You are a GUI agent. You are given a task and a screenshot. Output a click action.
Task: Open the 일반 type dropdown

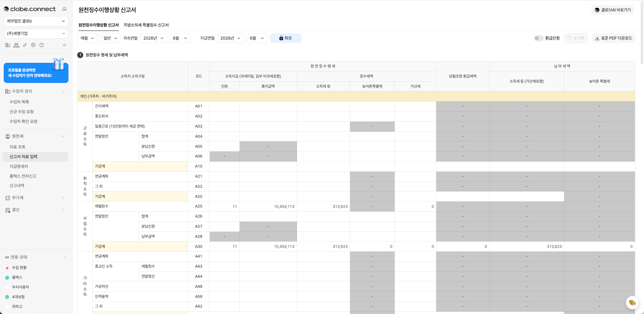click(110, 38)
